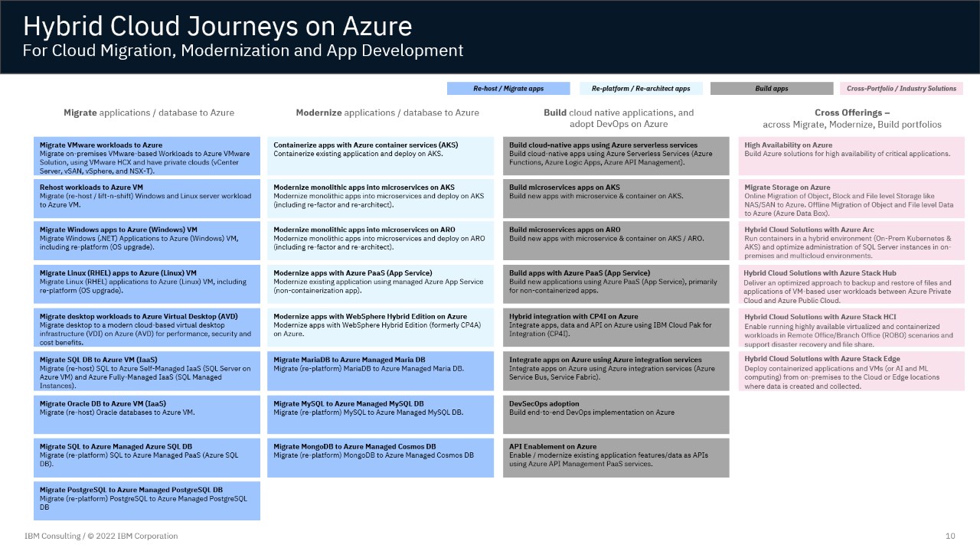980x551 pixels.
Task: Open Migrate Linux (RHEL) apps to Azure VM
Action: pyautogui.click(x=147, y=284)
